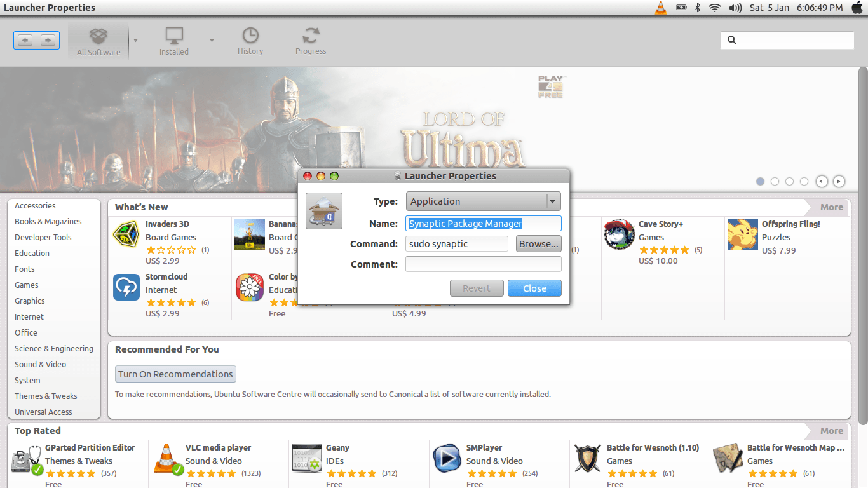This screenshot has height=488, width=868.
Task: Click the Offspring Fling! app icon
Action: coord(742,234)
